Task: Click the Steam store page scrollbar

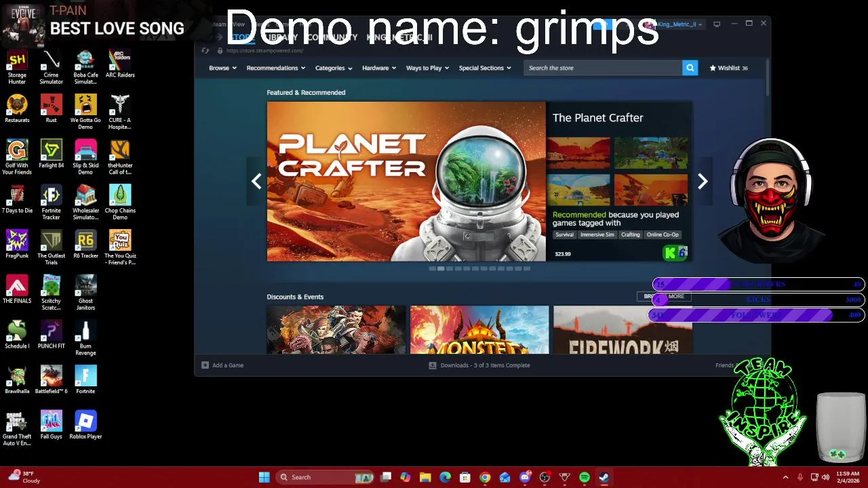Action: pos(768,78)
